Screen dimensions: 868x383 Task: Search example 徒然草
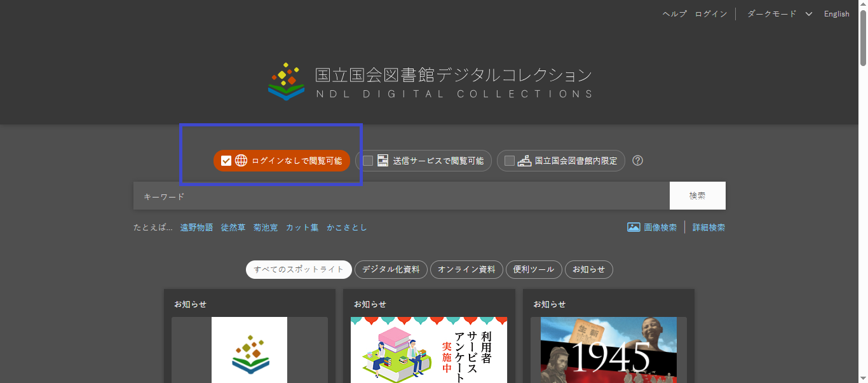click(233, 227)
